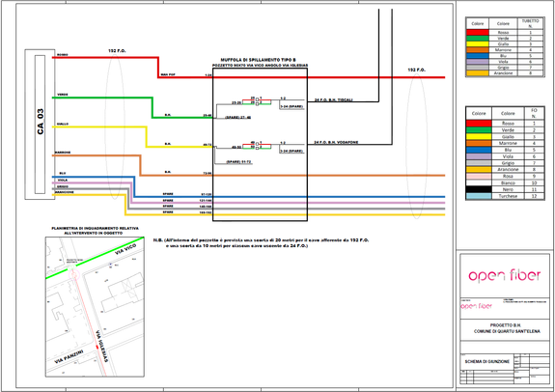Pick the Viola swatch in the FO legend

(479, 156)
